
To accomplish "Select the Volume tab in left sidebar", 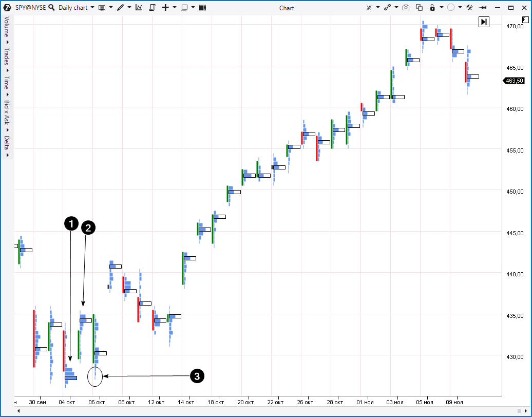I will (x=7, y=26).
